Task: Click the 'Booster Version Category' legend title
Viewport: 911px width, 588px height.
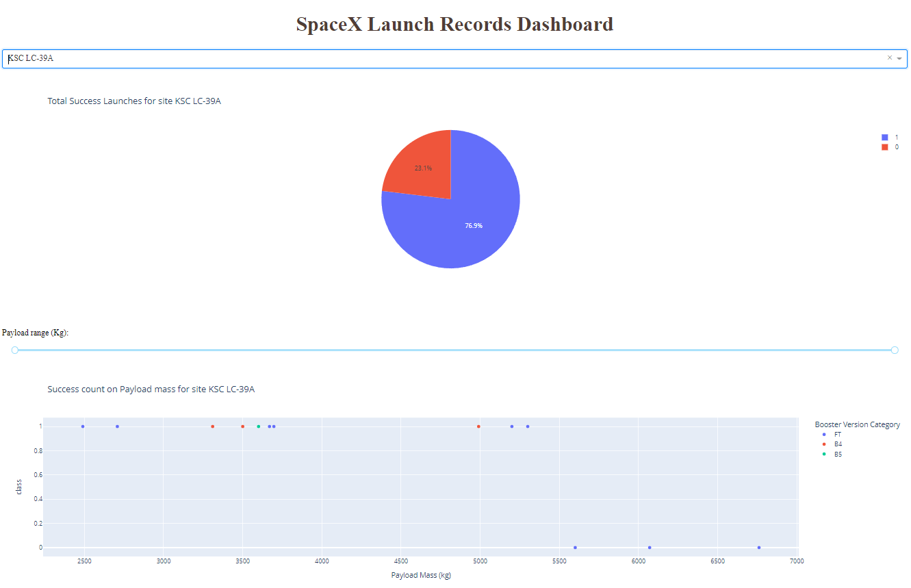Action: click(858, 424)
